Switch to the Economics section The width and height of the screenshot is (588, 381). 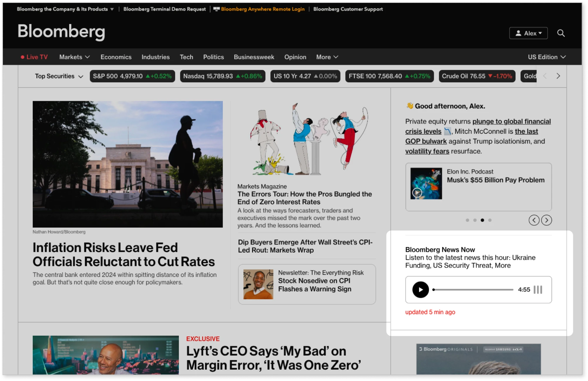[x=116, y=57]
